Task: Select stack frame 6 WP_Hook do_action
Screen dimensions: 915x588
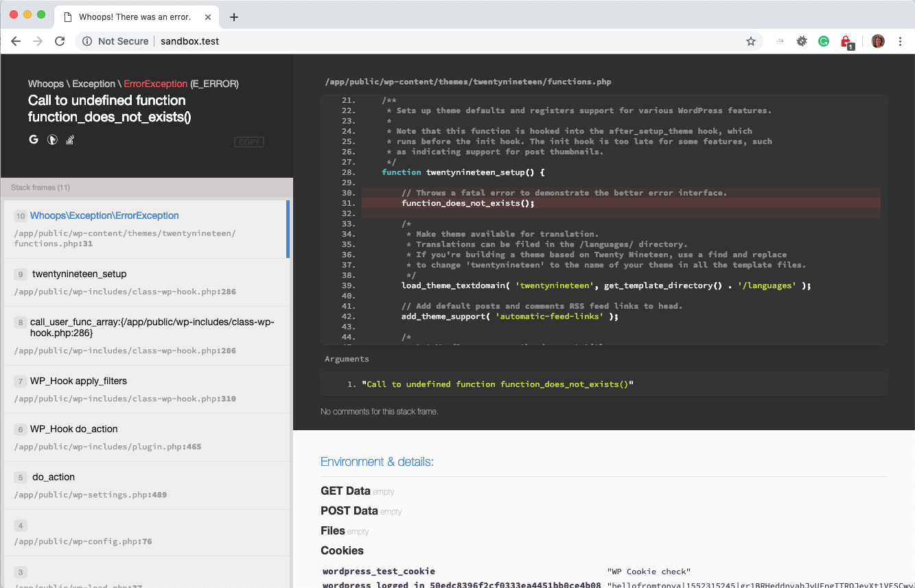Action: click(x=146, y=437)
